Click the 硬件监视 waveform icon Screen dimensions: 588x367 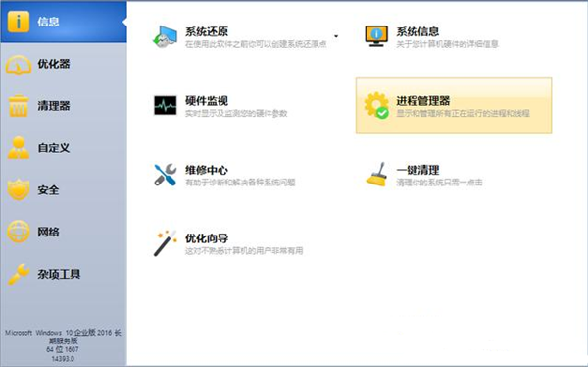(165, 105)
